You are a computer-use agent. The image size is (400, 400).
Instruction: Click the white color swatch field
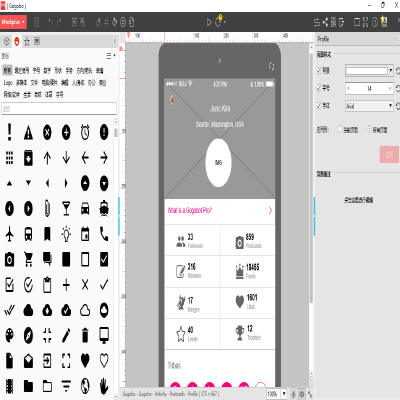pyautogui.click(x=367, y=71)
